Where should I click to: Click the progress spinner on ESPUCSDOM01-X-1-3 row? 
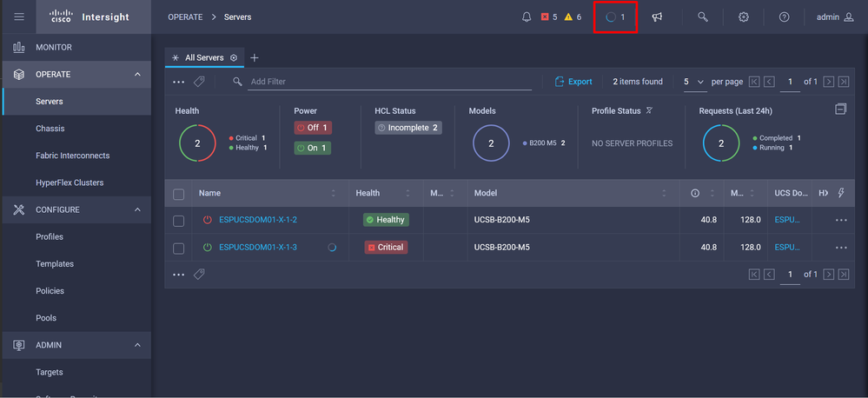332,248
